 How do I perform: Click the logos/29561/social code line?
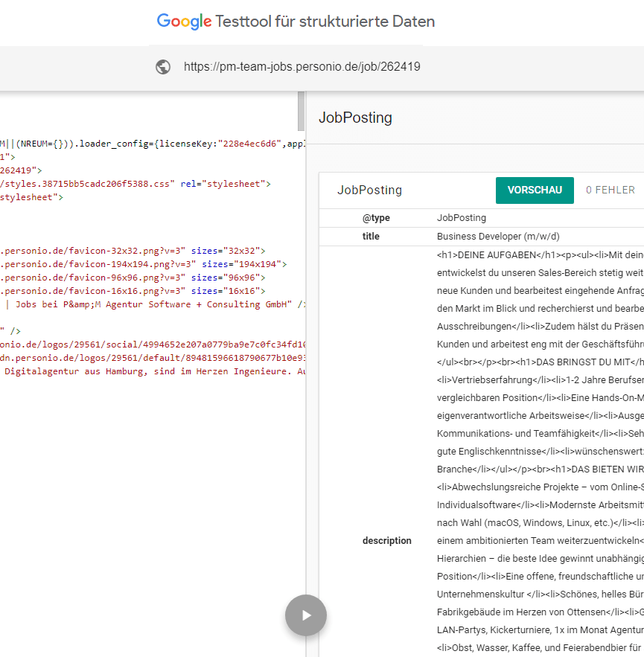tap(153, 344)
